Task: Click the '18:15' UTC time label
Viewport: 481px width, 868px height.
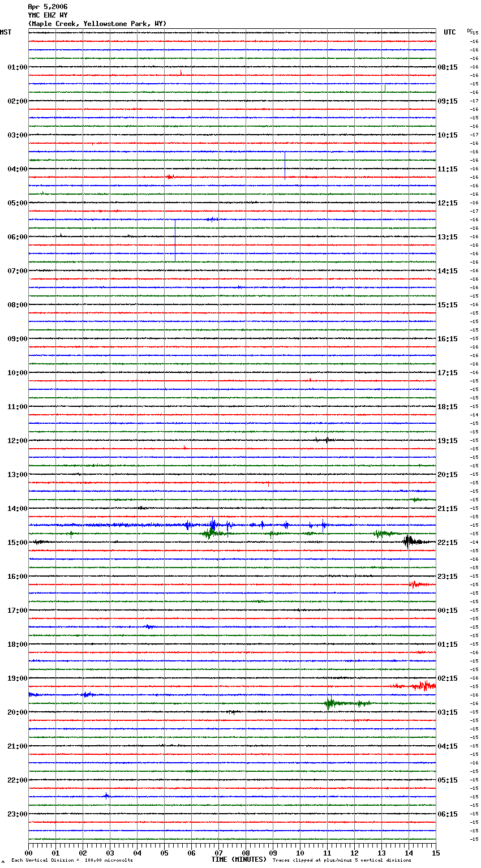Action: tap(448, 407)
